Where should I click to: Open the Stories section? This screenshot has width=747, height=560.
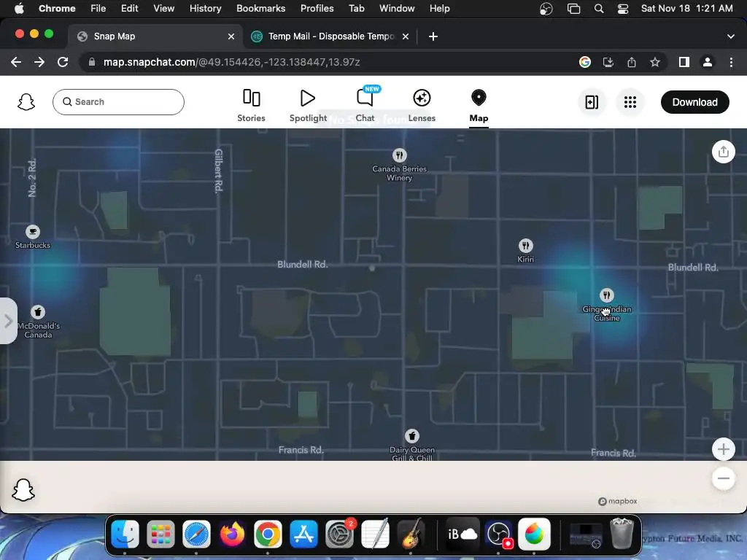(251, 106)
